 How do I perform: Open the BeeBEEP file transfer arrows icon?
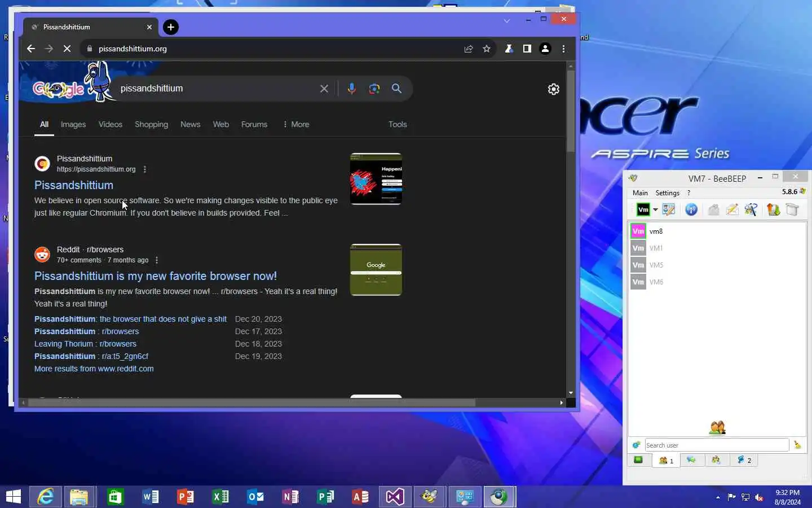[x=773, y=210]
